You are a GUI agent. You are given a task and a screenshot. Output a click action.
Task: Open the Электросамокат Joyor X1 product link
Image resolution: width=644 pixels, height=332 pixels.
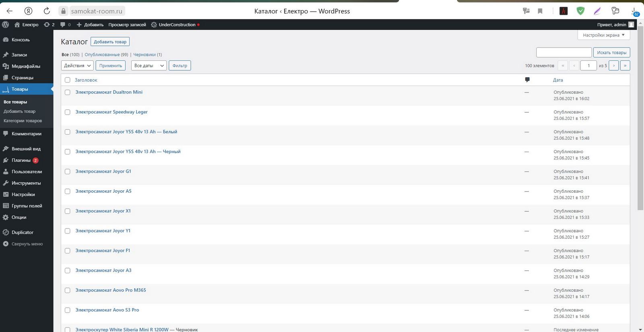tap(103, 211)
